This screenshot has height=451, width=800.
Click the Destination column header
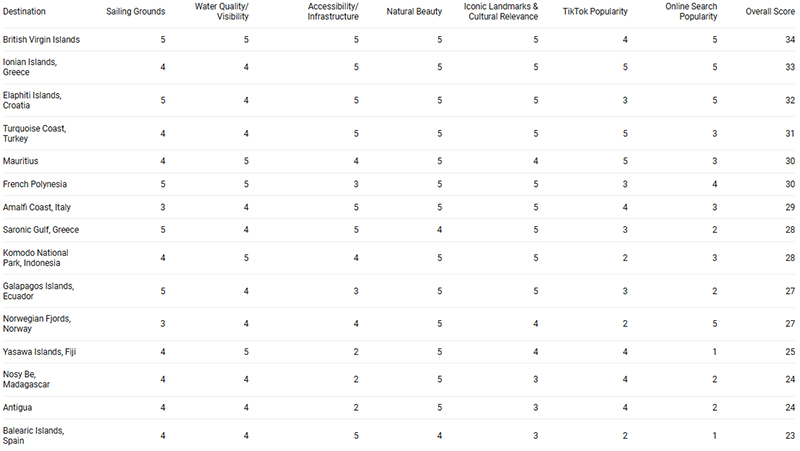point(24,11)
